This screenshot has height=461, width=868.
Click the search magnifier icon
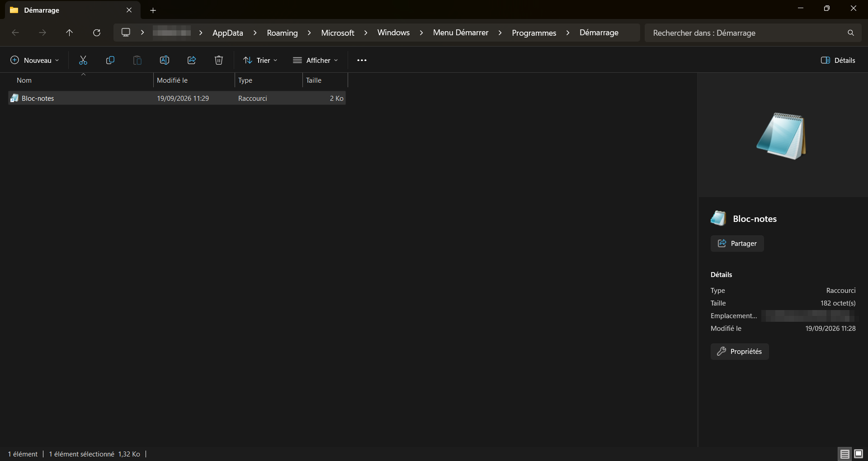coord(851,33)
